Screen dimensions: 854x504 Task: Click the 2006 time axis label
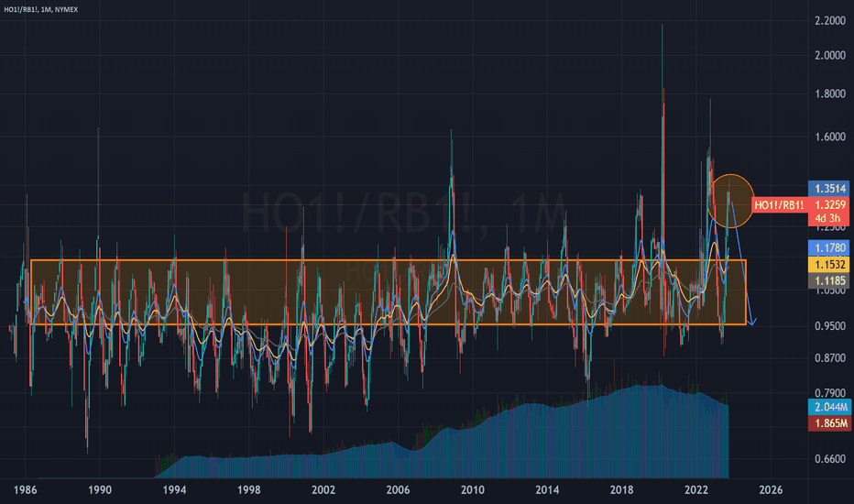point(398,490)
